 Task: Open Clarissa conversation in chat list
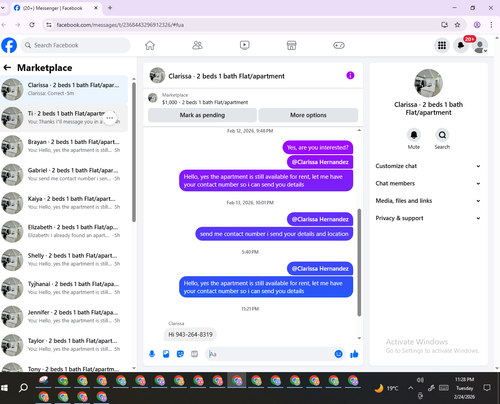64,89
